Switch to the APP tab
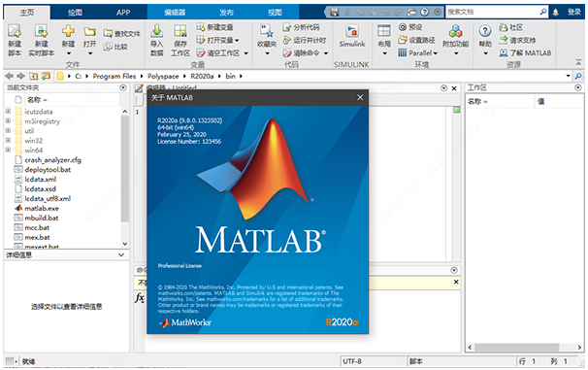This screenshot has height=370, width=588. 123,13
